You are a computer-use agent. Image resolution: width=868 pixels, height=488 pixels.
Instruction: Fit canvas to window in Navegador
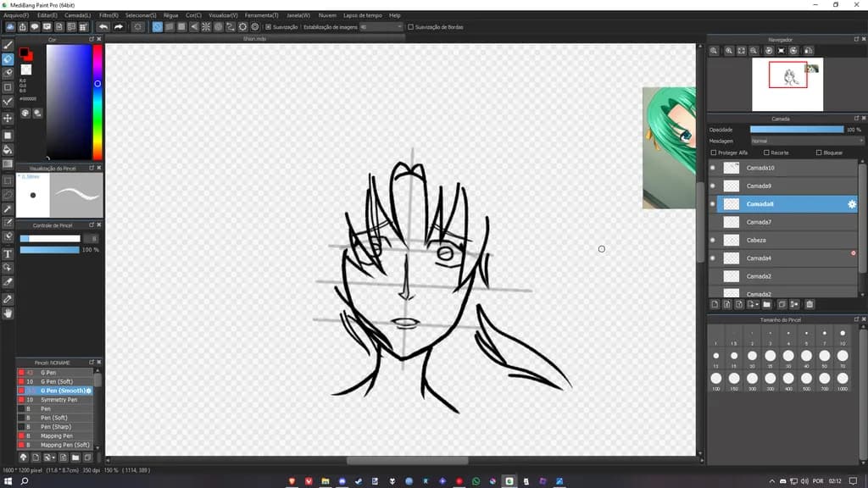click(x=741, y=50)
